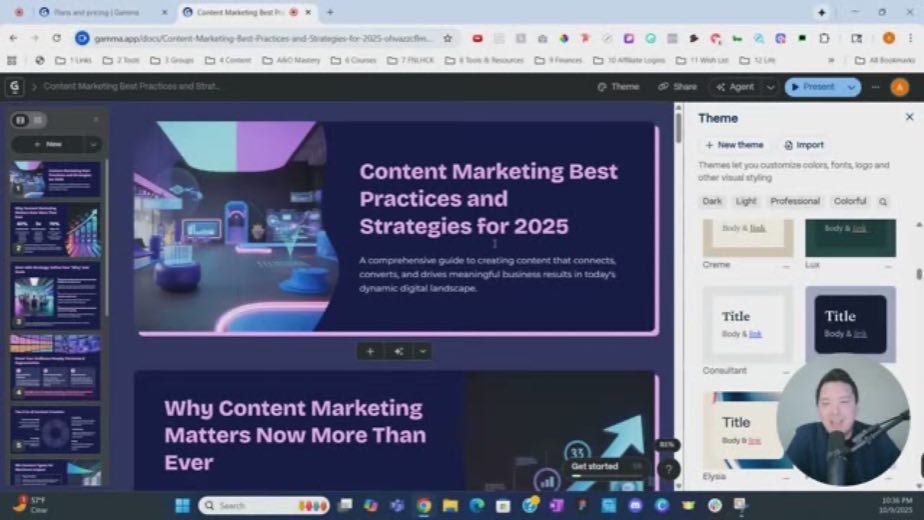Open the 9 Finances bookmarks folder
Screen dimensions: 924x520
[x=557, y=60]
